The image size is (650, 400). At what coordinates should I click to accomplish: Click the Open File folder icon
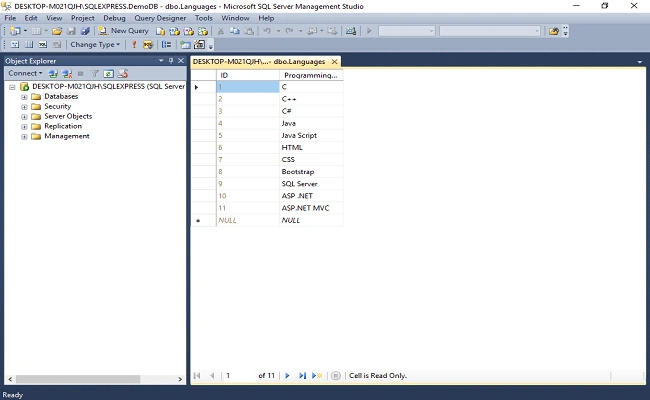coord(57,31)
